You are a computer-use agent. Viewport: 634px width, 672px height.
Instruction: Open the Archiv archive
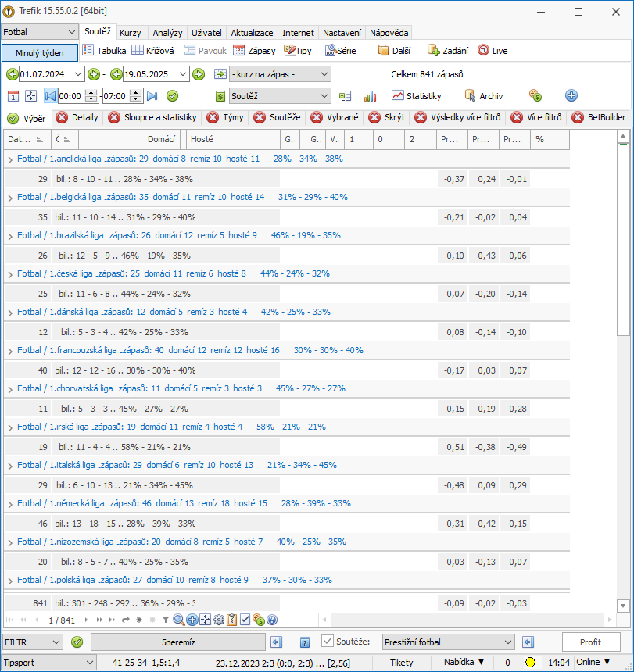[x=484, y=96]
